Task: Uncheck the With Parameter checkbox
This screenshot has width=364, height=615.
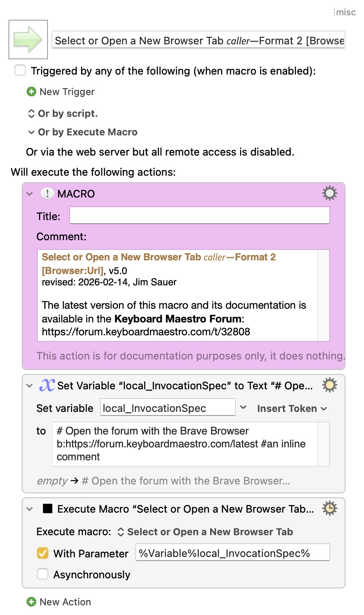Action: click(43, 553)
